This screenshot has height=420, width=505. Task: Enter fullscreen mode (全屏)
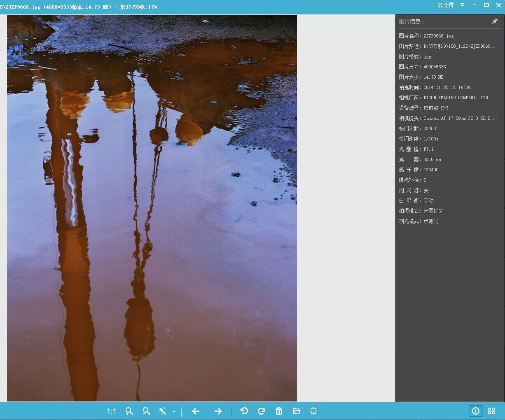coord(446,5)
